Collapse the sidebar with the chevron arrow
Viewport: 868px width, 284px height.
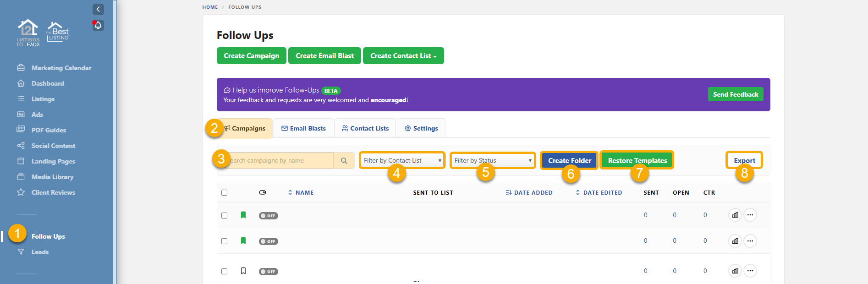coord(98,9)
